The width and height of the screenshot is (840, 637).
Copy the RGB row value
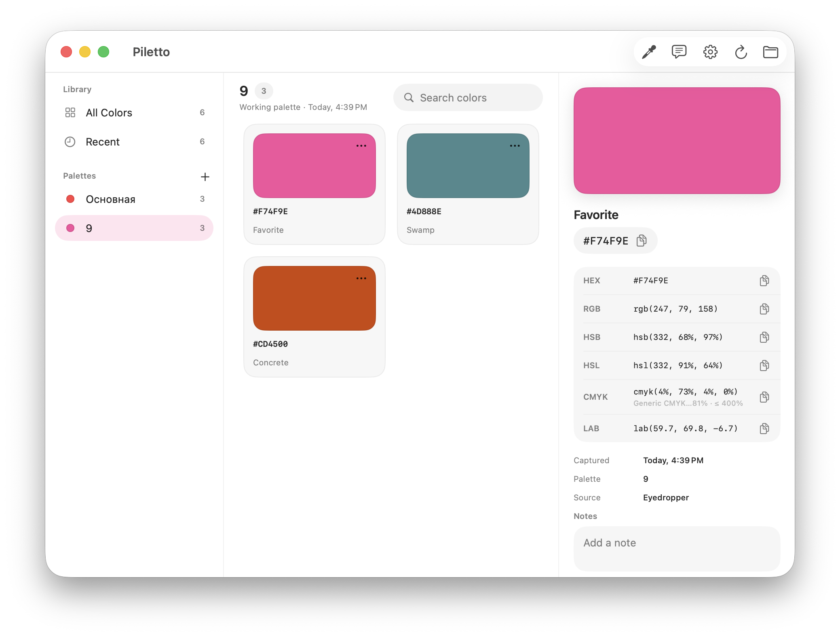pos(764,309)
